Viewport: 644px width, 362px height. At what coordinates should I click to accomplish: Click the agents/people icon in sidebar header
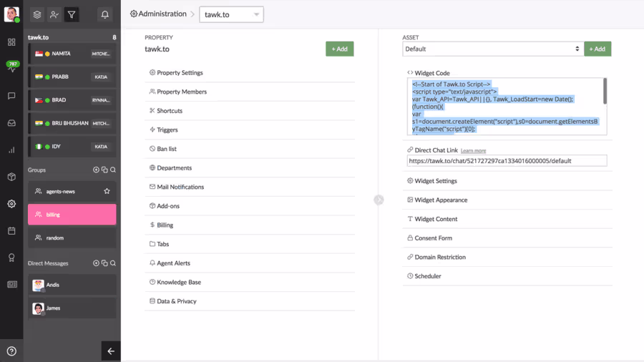click(54, 15)
